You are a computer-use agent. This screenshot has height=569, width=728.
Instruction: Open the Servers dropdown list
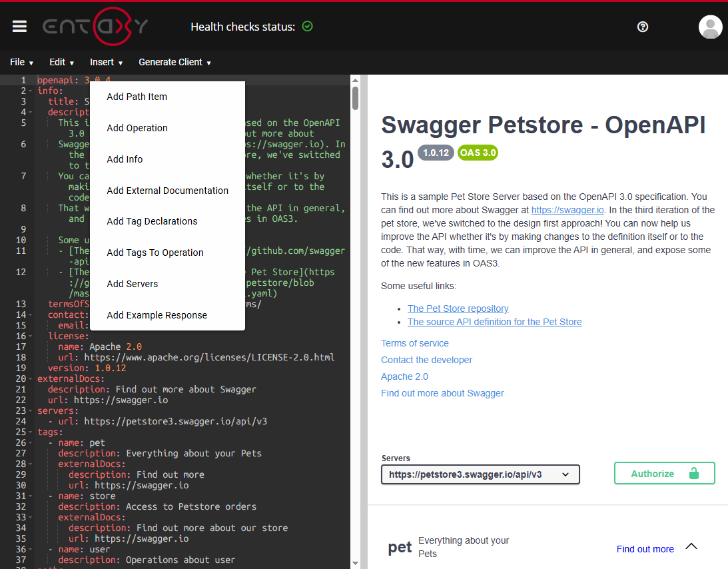[480, 474]
